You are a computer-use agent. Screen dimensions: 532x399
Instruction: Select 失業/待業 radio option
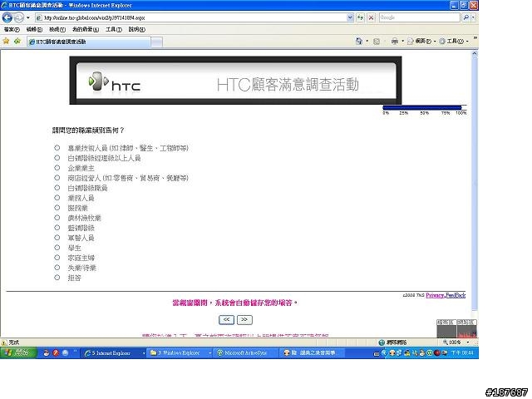(x=57, y=268)
